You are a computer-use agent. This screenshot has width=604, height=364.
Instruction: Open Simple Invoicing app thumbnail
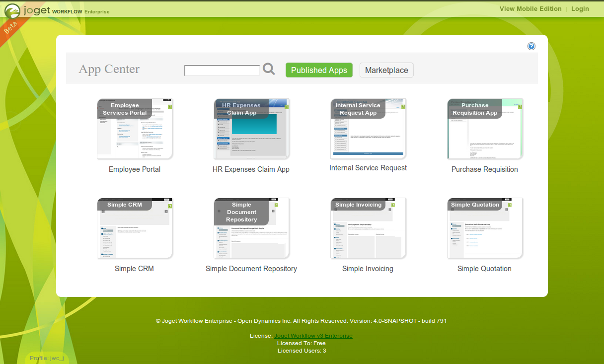tap(368, 228)
